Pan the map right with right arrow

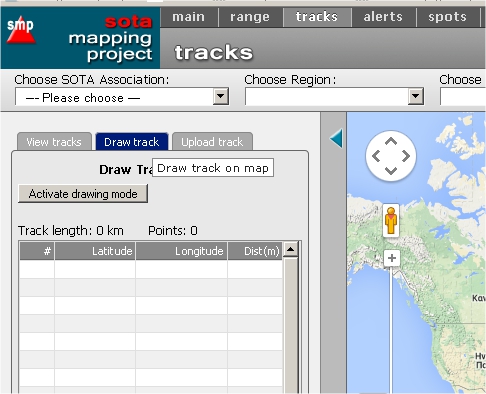(406, 156)
